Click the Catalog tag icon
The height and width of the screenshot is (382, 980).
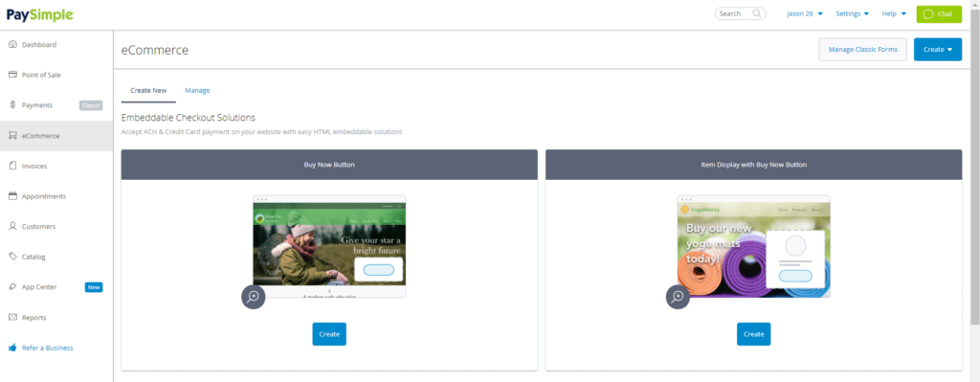coord(12,257)
